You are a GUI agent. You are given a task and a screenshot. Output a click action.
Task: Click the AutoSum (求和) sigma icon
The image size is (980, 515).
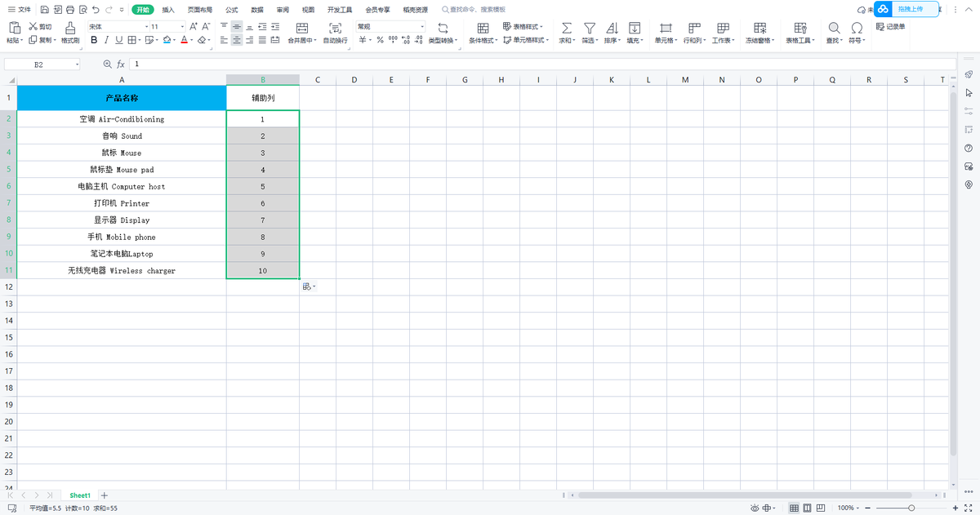565,28
